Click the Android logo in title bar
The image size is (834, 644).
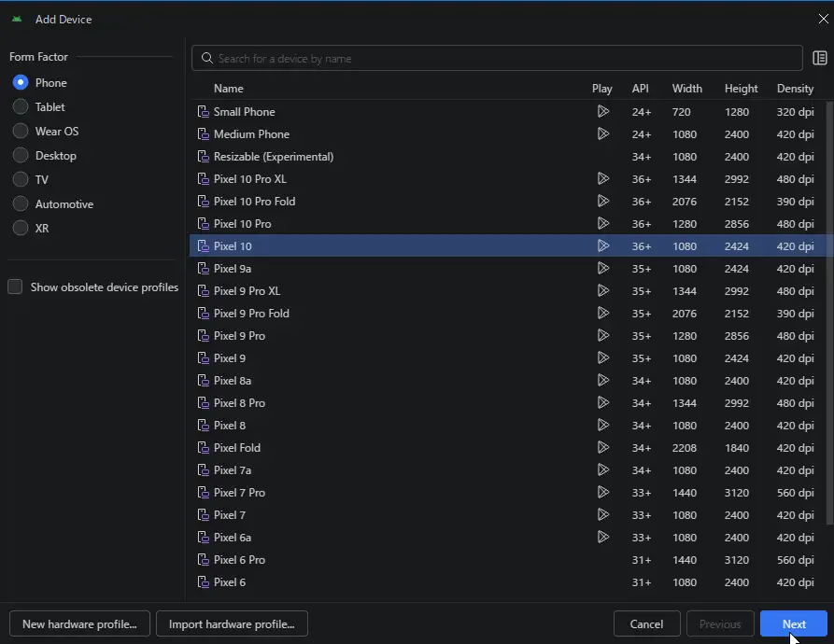[17, 19]
